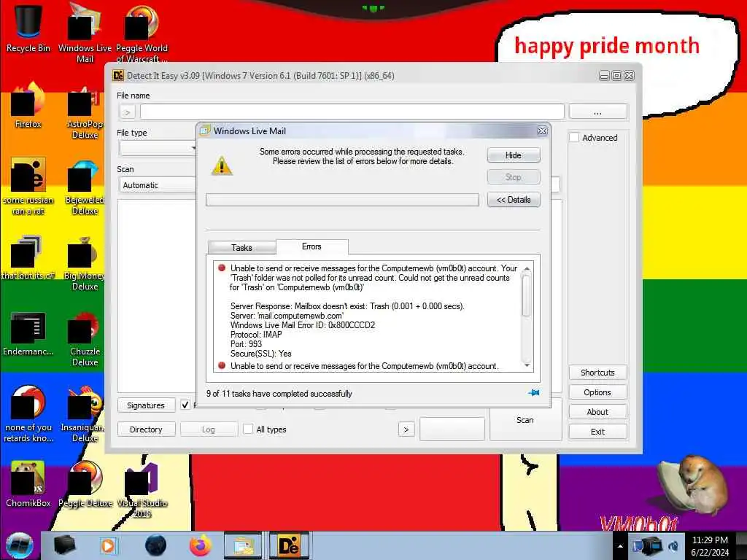
Task: Click the > button beside the File name field
Action: pos(127,112)
